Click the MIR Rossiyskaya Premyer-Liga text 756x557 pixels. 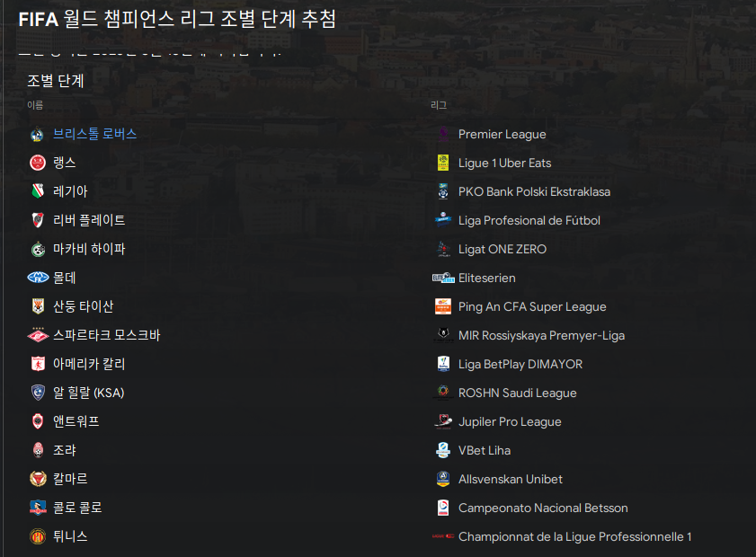pyautogui.click(x=541, y=335)
